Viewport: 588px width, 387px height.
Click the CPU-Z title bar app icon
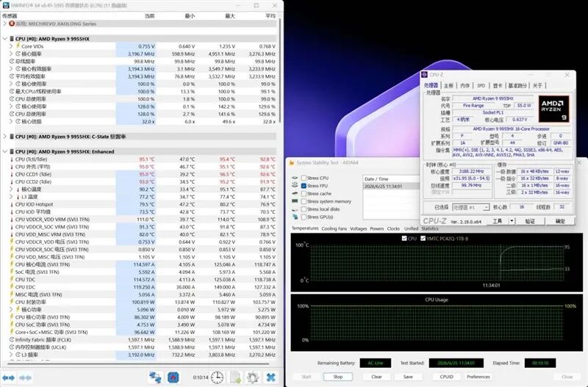tap(425, 75)
